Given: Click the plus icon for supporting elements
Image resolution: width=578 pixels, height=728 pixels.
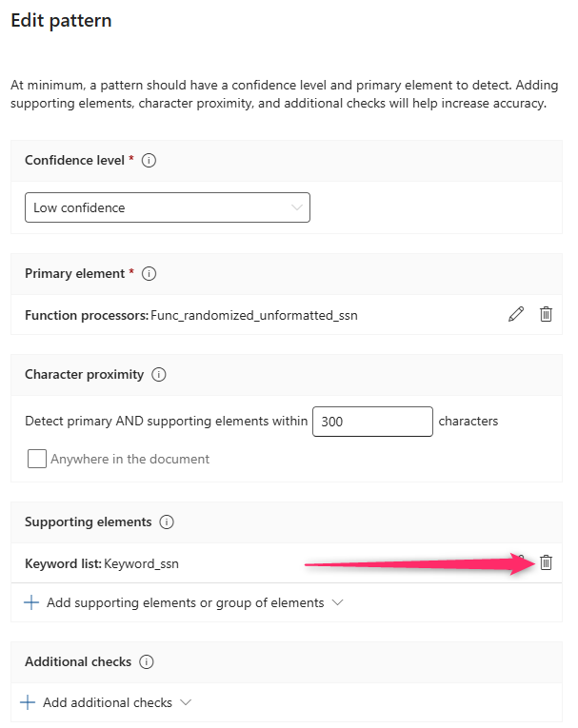Looking at the screenshot, I should click(x=30, y=602).
